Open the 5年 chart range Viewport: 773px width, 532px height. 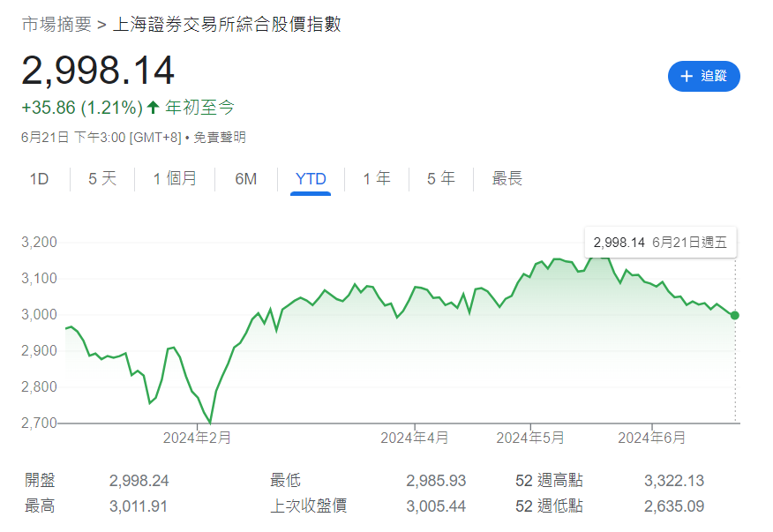pos(439,178)
